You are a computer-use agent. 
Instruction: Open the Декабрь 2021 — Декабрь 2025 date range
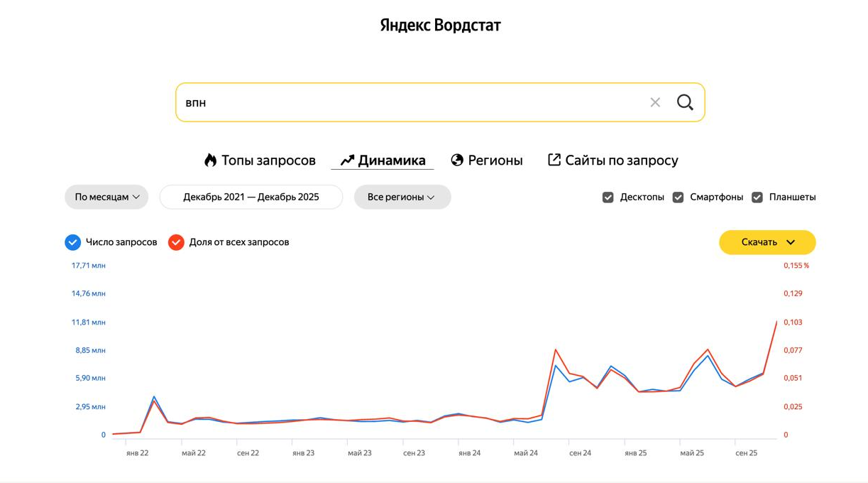(251, 197)
